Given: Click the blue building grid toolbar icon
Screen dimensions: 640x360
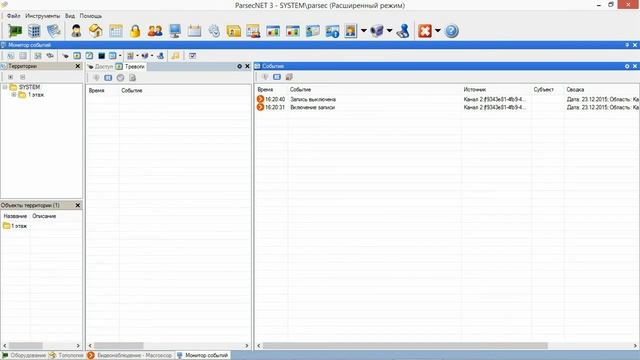Looking at the screenshot, I should click(x=34, y=31).
